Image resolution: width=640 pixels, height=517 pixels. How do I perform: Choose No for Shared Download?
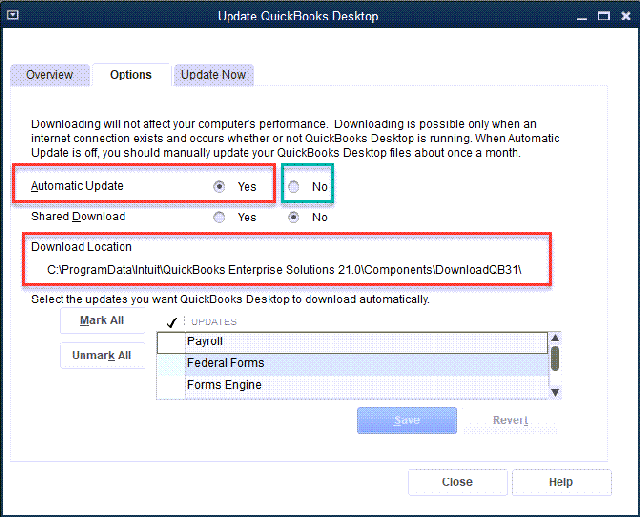(293, 217)
